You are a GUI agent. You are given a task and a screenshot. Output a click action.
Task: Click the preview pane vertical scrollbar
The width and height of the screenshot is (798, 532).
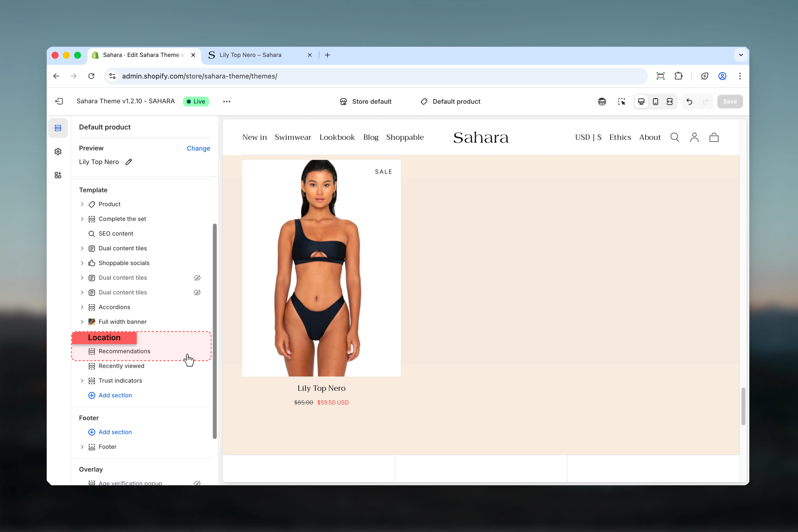(743, 406)
